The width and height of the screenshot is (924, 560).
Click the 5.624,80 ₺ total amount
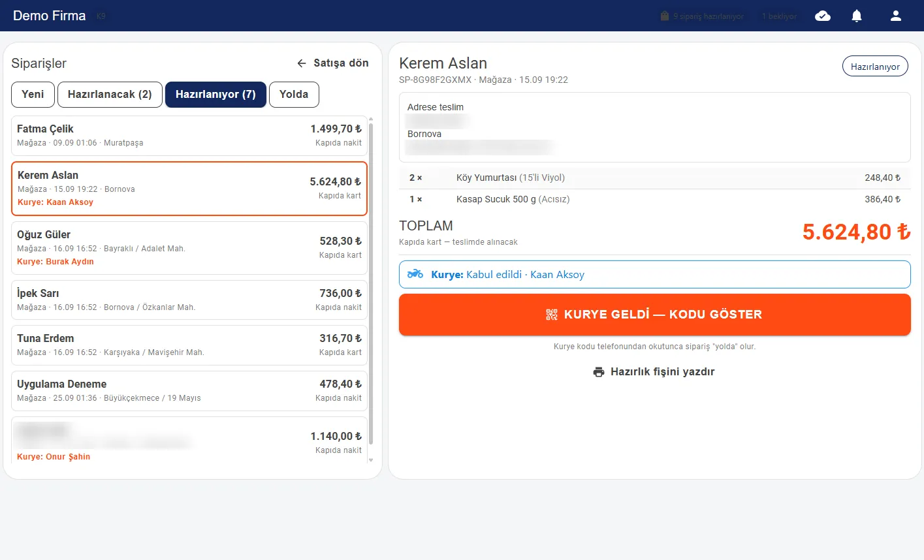(x=856, y=232)
